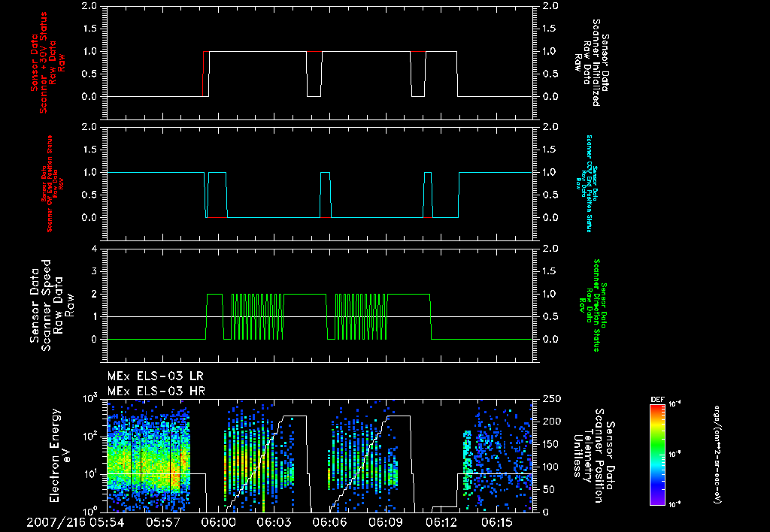Click the "06:06" time axis tick label
Screen dimensions: 770x532
click(330, 522)
